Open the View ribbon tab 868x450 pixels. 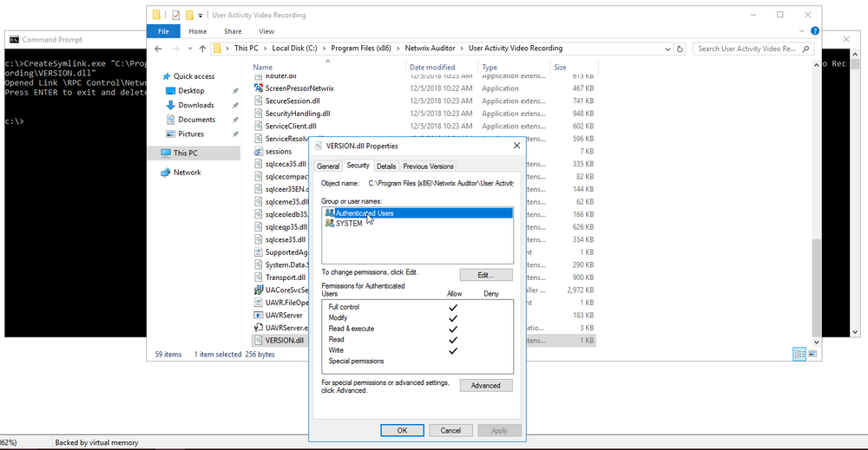266,31
